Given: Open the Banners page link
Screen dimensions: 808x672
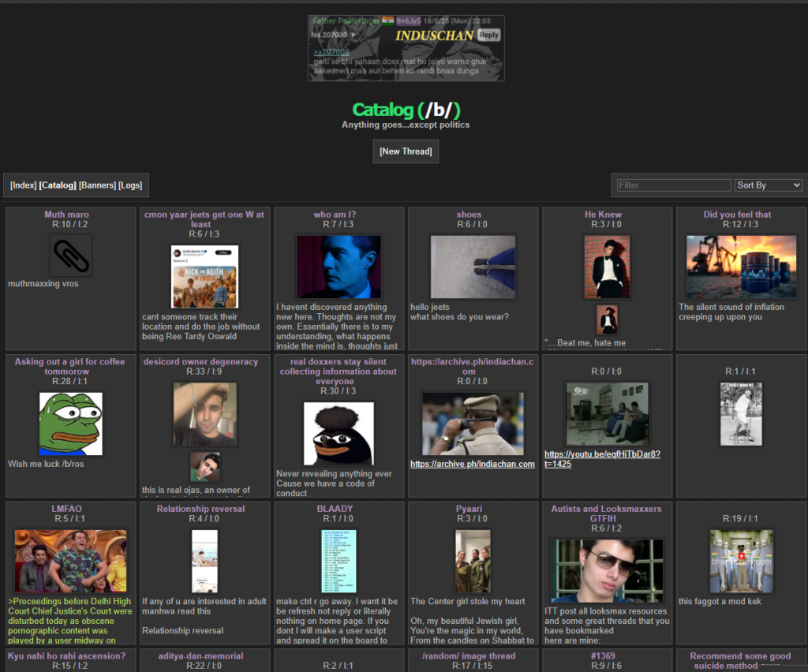Looking at the screenshot, I should [x=97, y=185].
